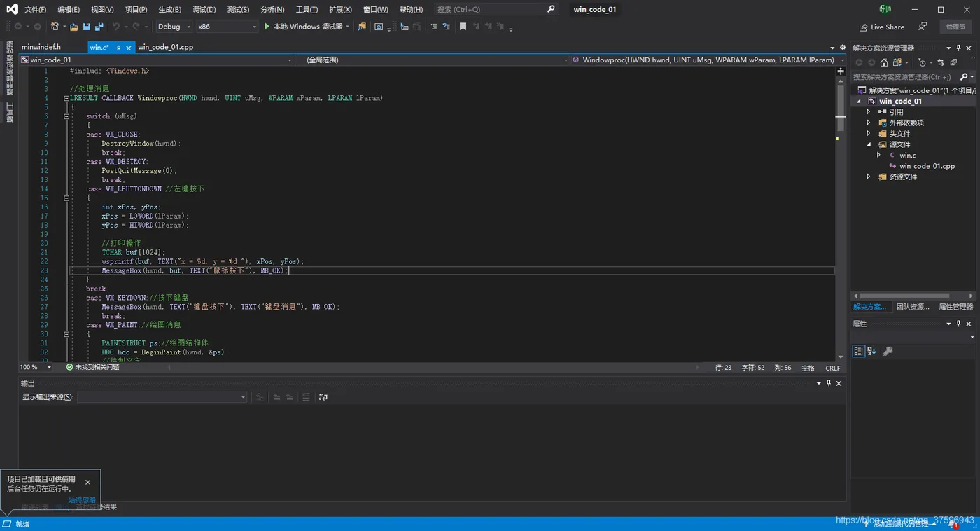Expand the 外部依赖项 tree node

click(x=869, y=123)
